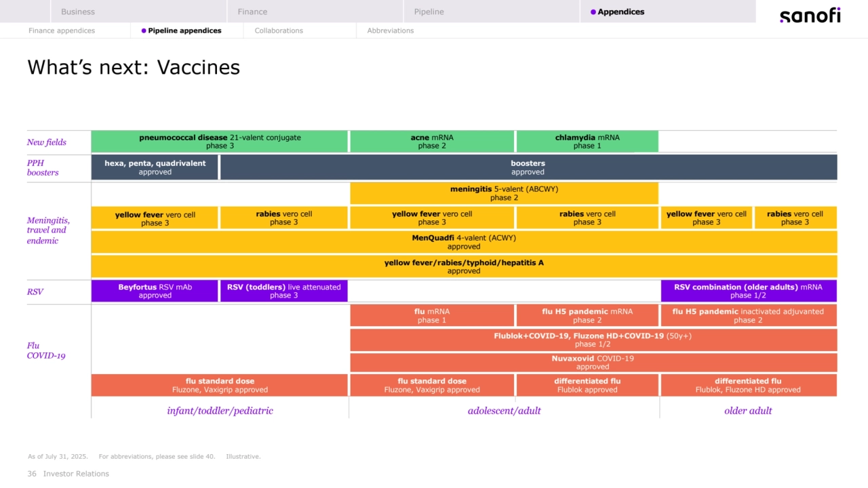Select 'Meningitis, travel and endemic' row label

point(48,230)
